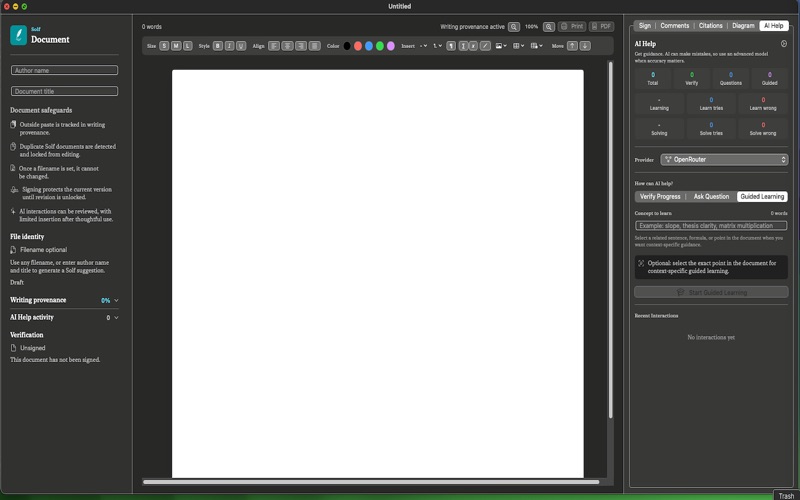Set text size to large (L)

coord(188,46)
